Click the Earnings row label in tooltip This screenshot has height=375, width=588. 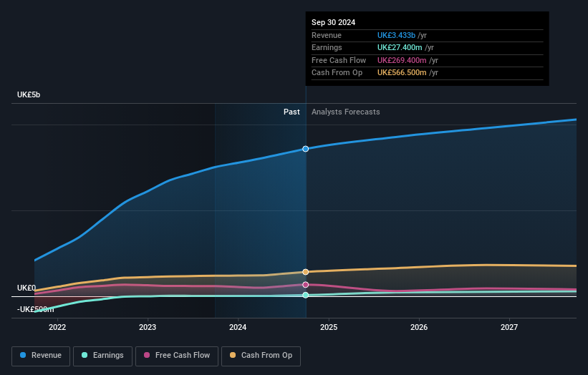coord(327,47)
